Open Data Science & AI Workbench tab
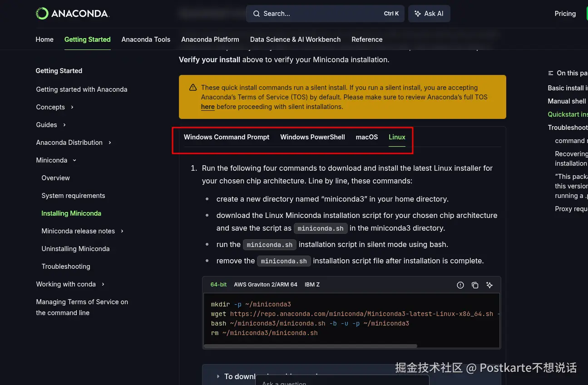Viewport: 588px width, 385px height. pyautogui.click(x=295, y=39)
